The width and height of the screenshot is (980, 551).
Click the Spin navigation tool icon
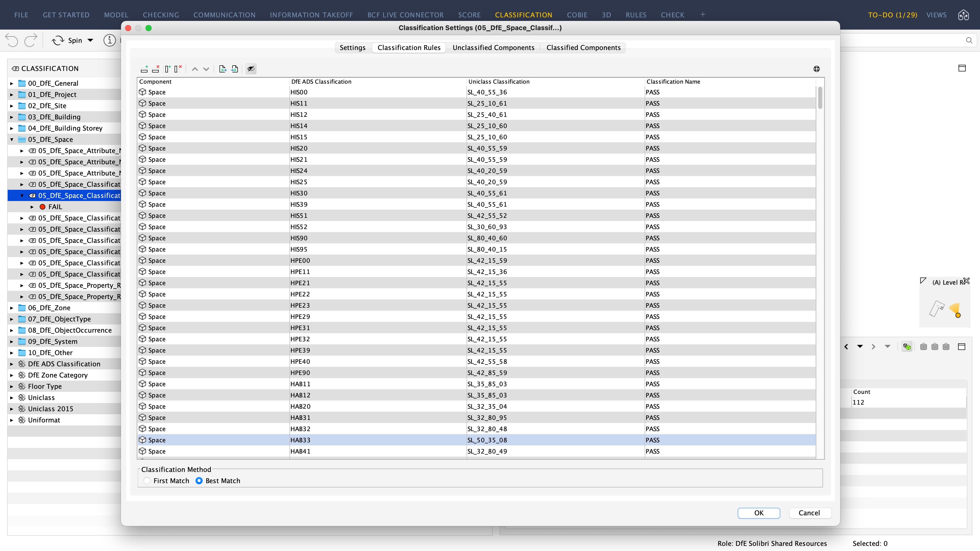coord(58,40)
